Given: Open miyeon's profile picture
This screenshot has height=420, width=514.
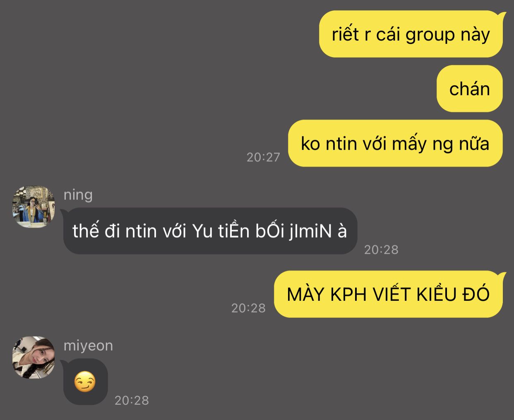Looking at the screenshot, I should pyautogui.click(x=34, y=358).
